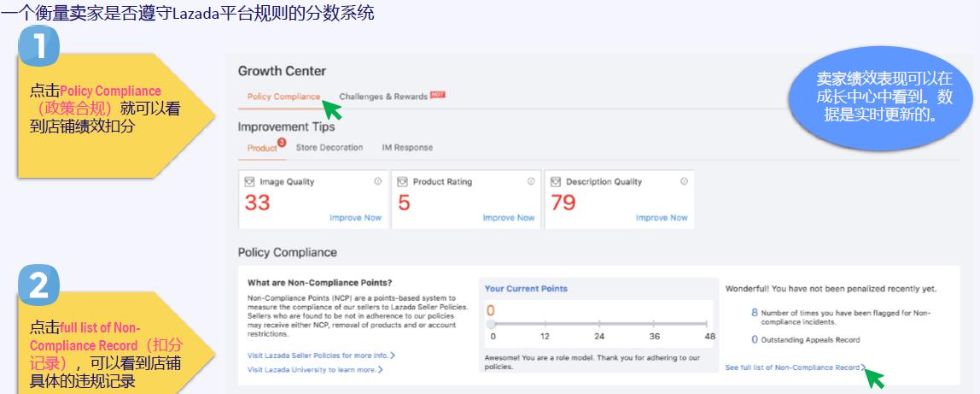
Task: Click the Description Quality score 79
Action: click(x=563, y=203)
